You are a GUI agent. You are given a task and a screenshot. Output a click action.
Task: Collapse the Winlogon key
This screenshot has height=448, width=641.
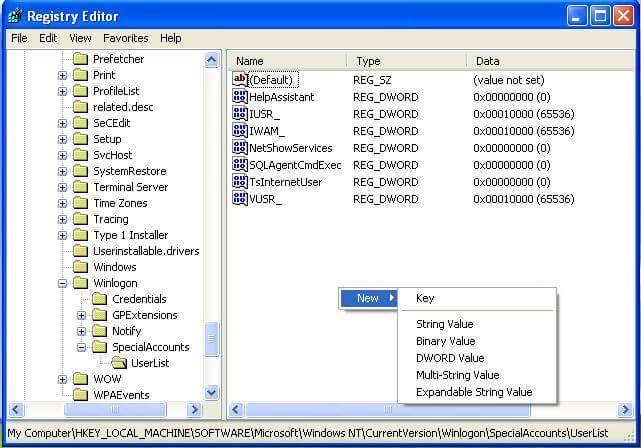click(63, 283)
